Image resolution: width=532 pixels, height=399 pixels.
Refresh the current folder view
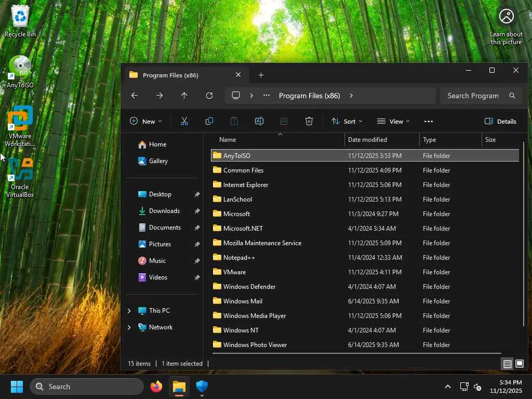[209, 96]
